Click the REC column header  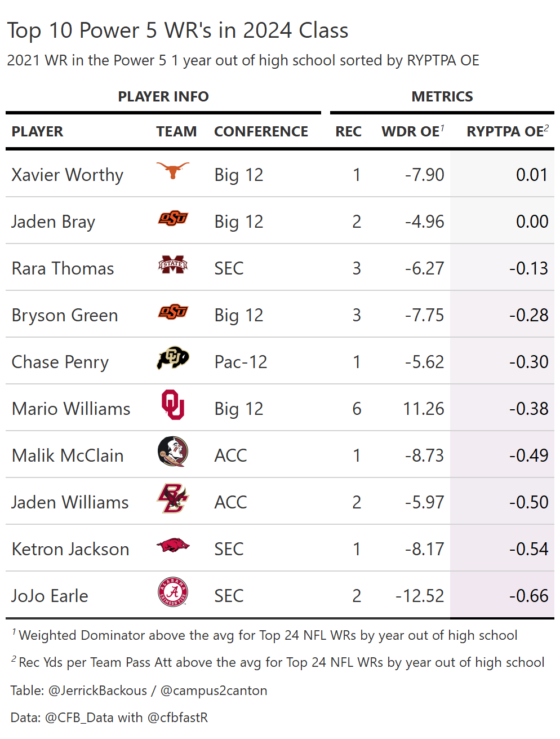[348, 132]
